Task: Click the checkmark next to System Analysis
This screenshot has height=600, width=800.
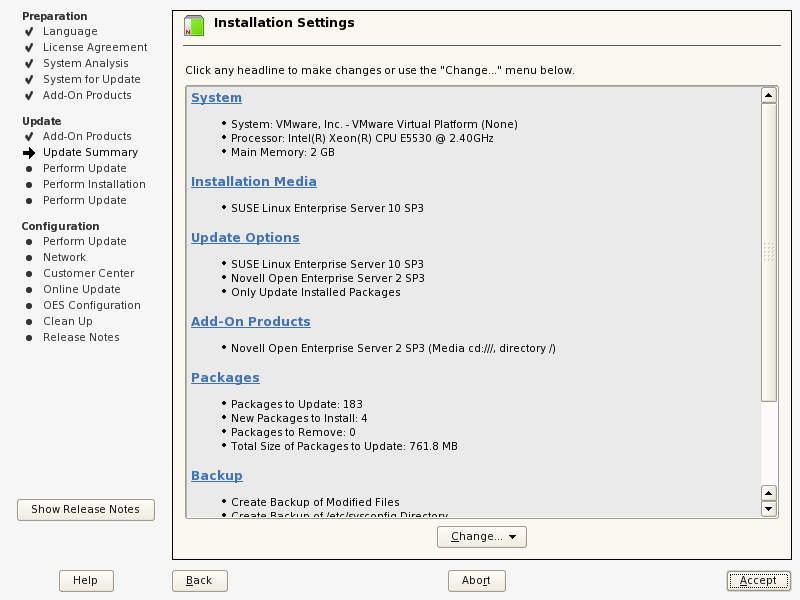Action: [29, 63]
